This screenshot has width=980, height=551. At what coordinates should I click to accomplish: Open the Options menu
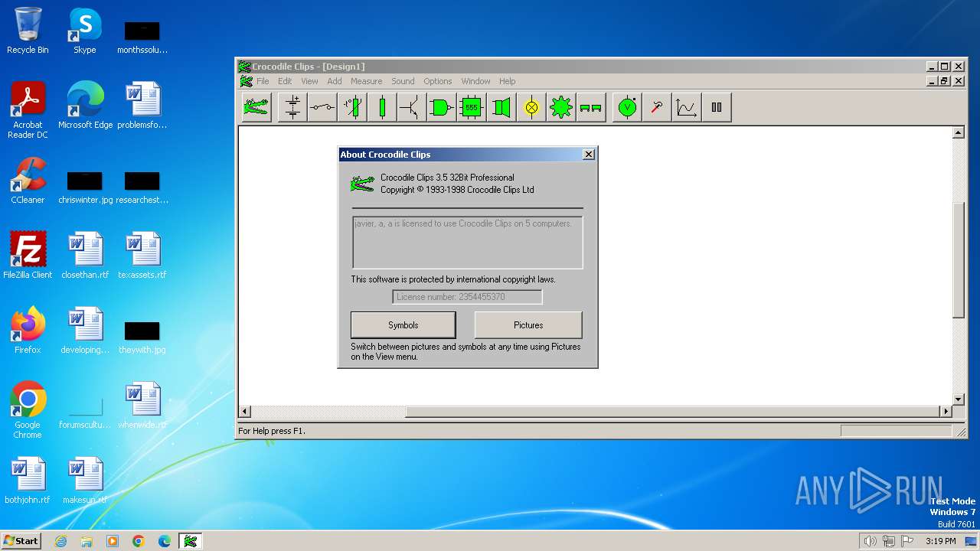click(x=438, y=81)
